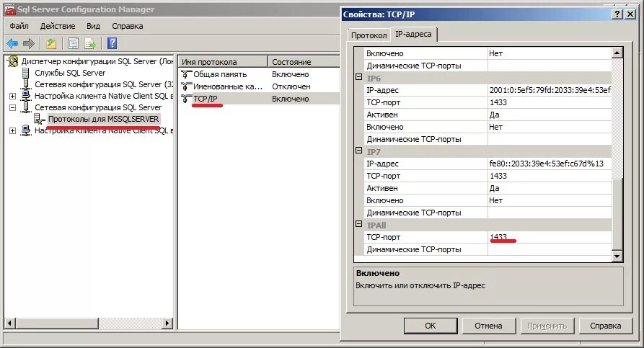Click the IP6 address value 2001:0:5ef5:79fd:2033:39e4:53ef
Screen dimensions: 644x348
(550, 90)
